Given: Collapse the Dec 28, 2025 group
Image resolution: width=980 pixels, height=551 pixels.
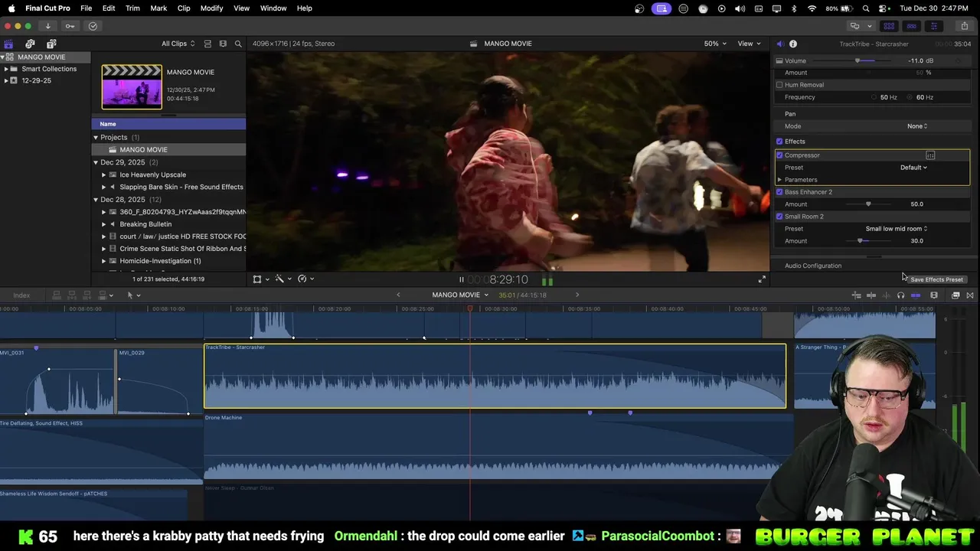Looking at the screenshot, I should click(x=96, y=200).
